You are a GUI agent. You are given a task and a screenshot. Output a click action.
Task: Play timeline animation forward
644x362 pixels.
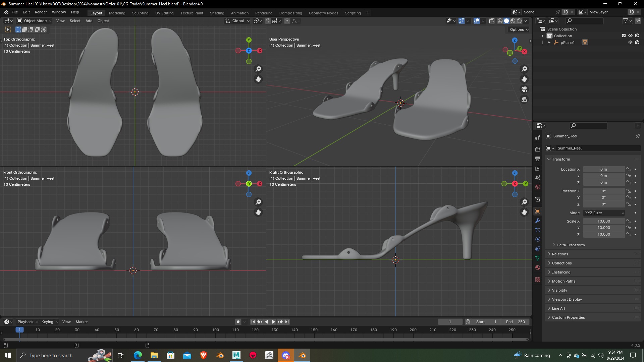tap(273, 322)
